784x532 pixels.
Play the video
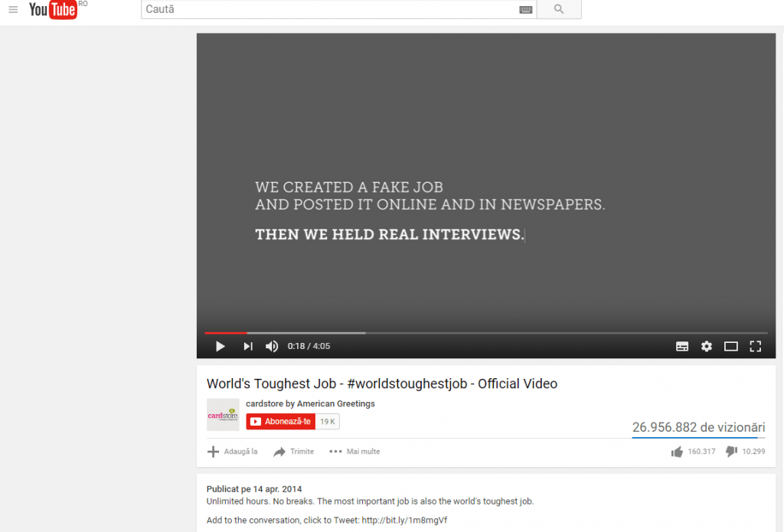220,346
